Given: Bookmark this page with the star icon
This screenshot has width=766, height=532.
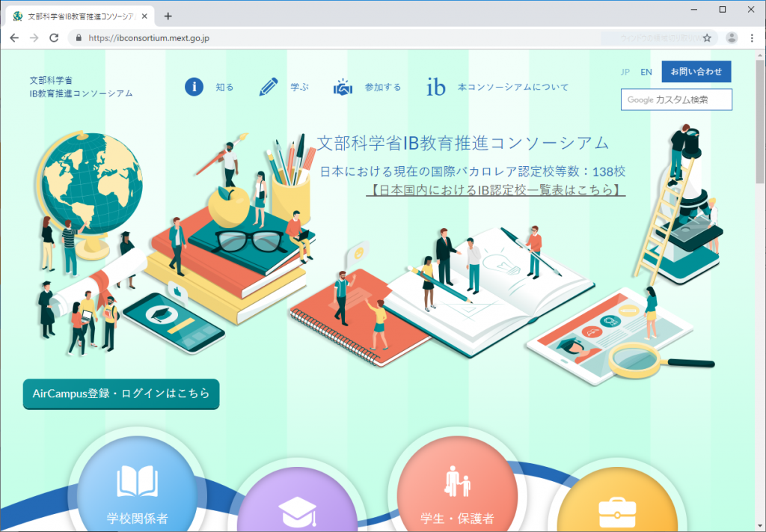Looking at the screenshot, I should tap(707, 38).
